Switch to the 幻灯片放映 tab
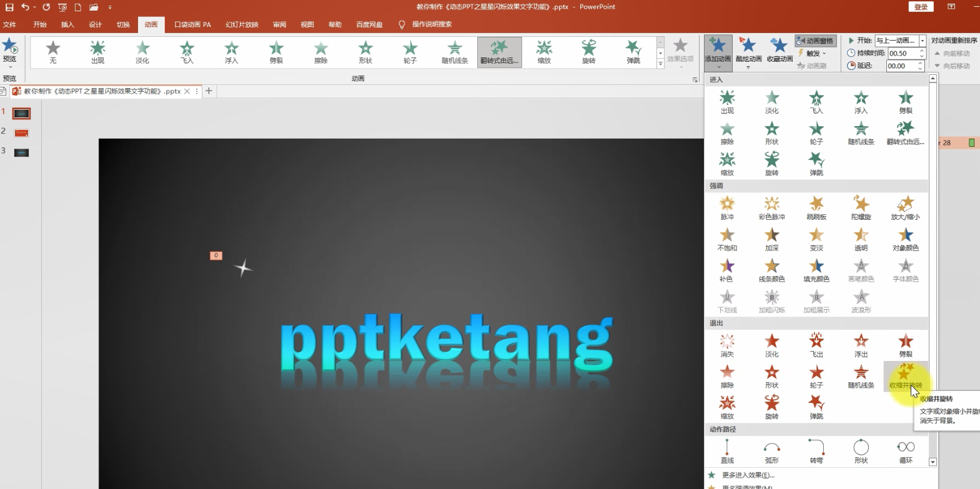This screenshot has height=489, width=980. [242, 24]
